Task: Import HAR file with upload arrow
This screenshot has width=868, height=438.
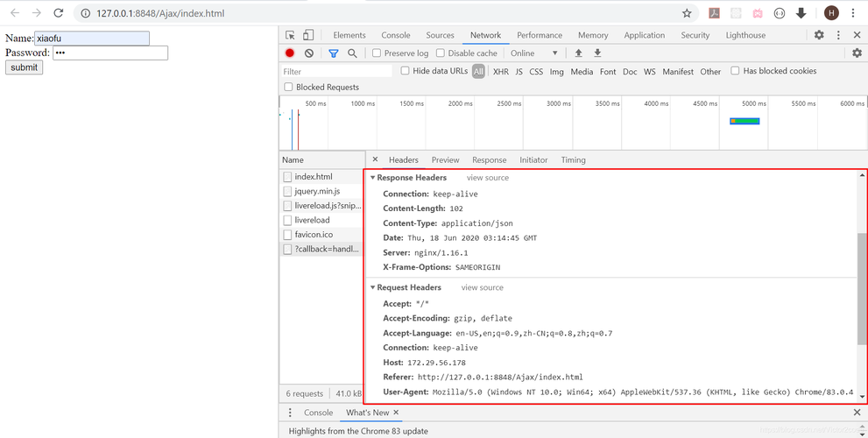Action: 578,53
